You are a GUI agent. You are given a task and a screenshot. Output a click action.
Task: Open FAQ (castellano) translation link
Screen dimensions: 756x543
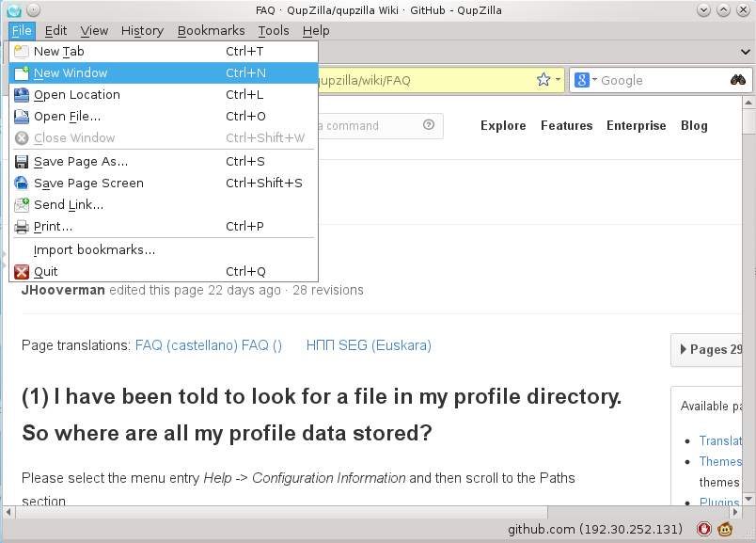pos(186,345)
